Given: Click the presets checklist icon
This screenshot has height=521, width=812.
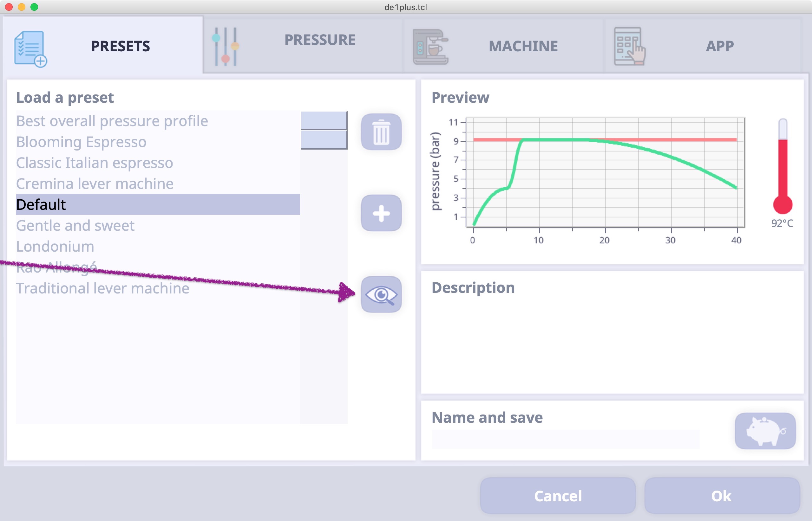Looking at the screenshot, I should click(30, 49).
